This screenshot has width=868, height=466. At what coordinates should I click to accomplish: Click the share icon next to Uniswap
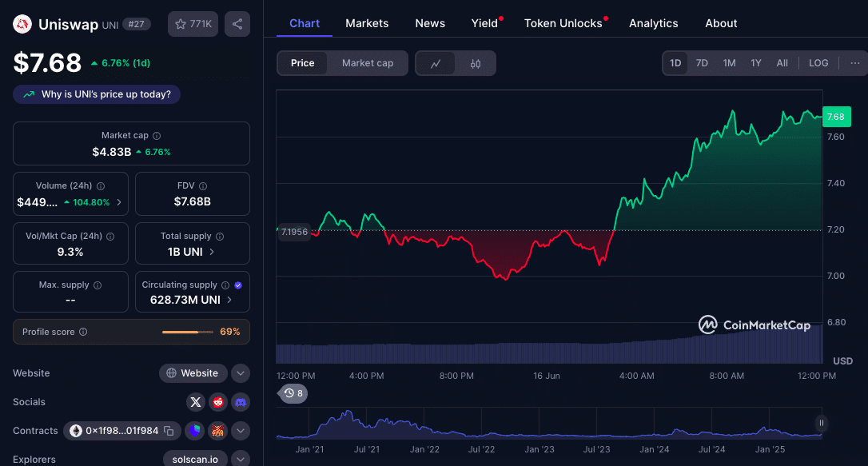pyautogui.click(x=237, y=24)
